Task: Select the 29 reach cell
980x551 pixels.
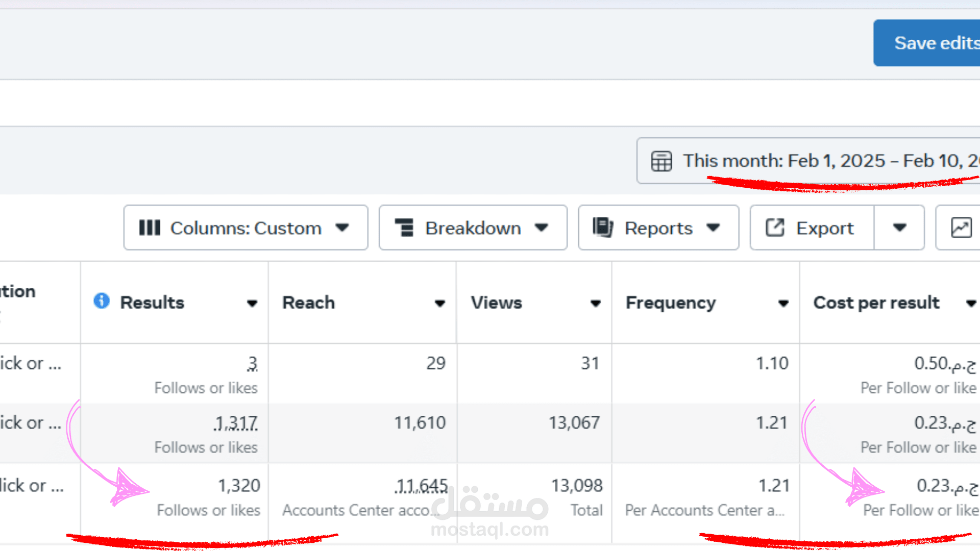Action: click(x=436, y=363)
